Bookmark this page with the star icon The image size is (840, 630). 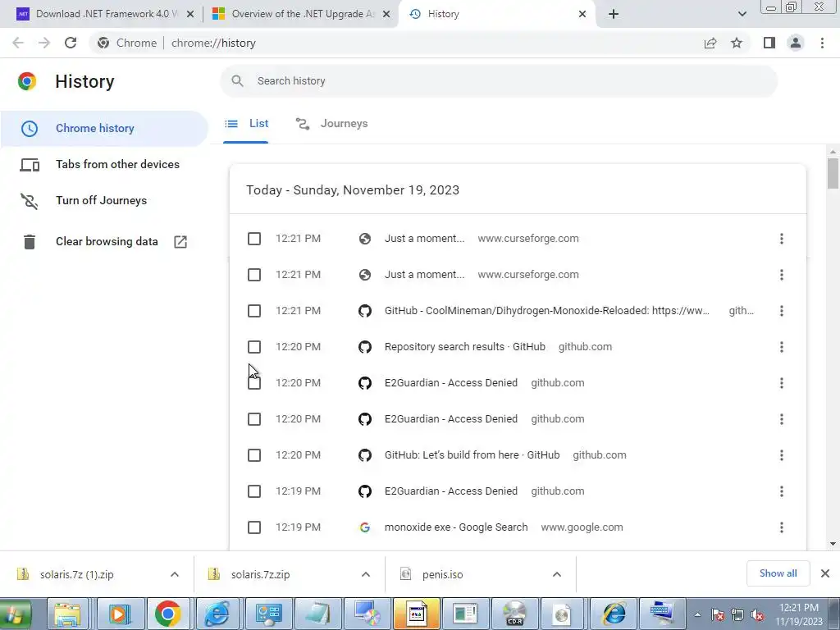737,43
